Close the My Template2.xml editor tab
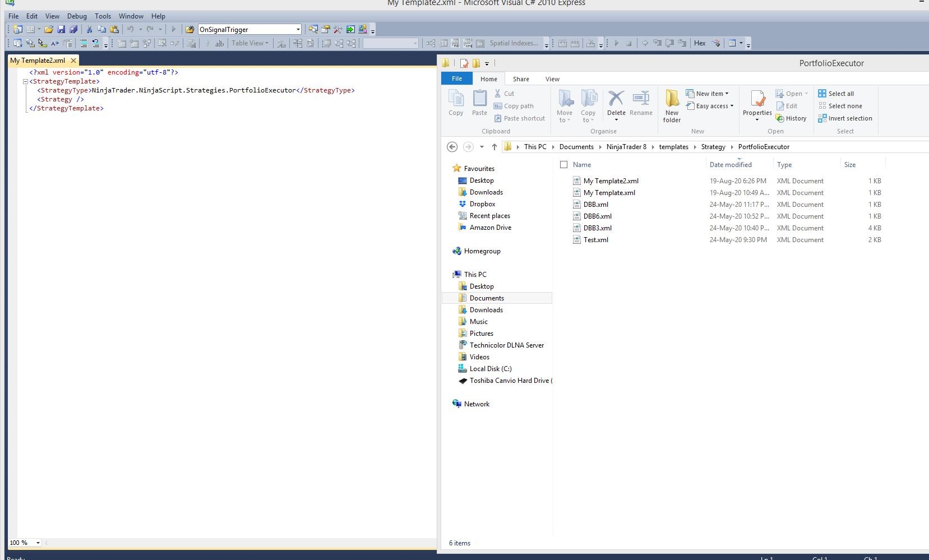Viewport: 929px width, 560px height. [x=73, y=61]
